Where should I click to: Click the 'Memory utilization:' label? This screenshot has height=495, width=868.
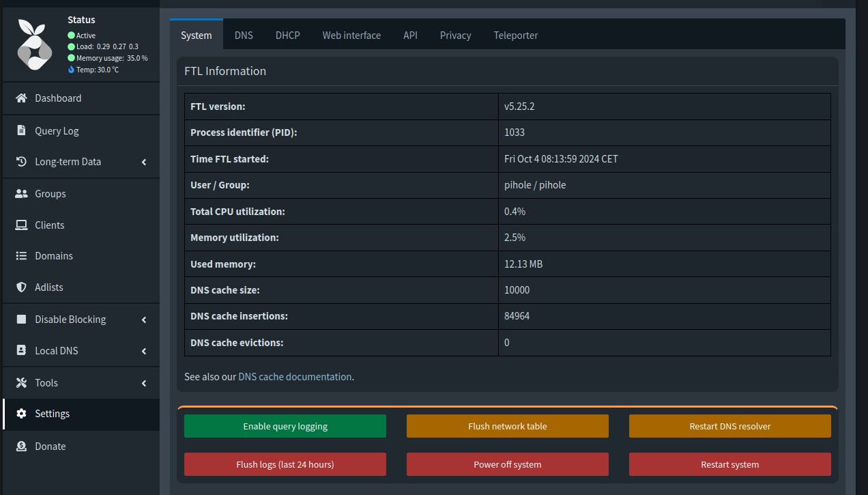(x=235, y=238)
